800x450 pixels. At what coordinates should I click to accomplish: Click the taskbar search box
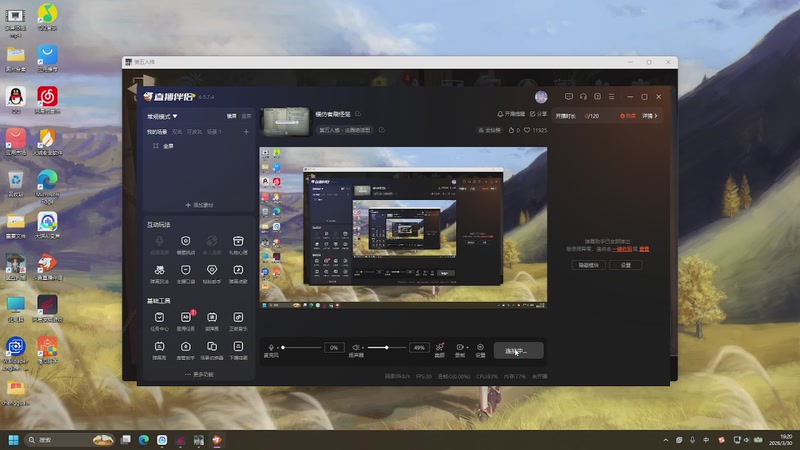70,440
